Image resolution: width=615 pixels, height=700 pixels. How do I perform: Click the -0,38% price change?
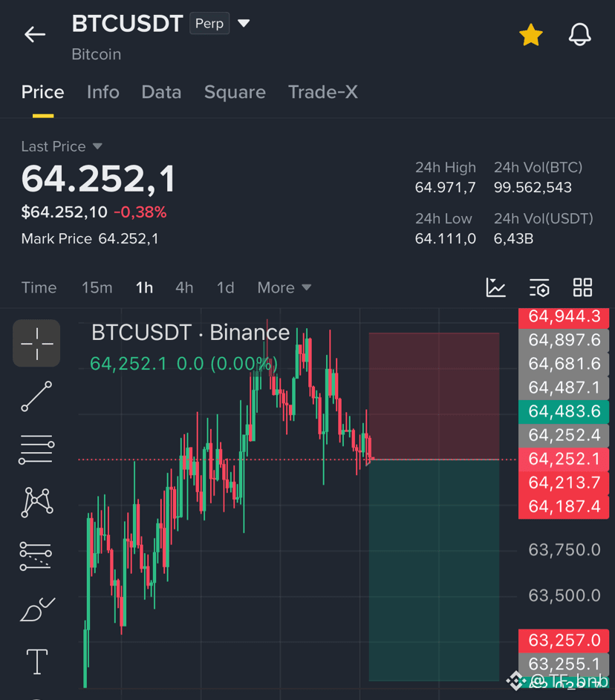pyautogui.click(x=140, y=212)
